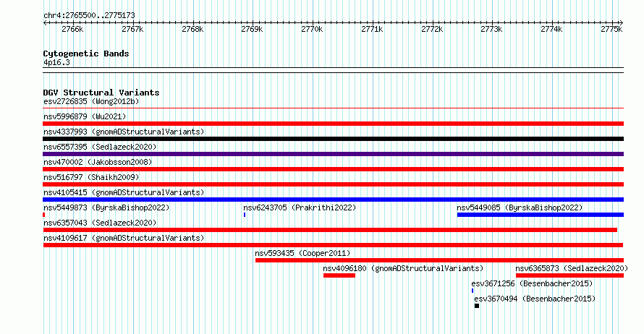The height and width of the screenshot is (334, 644).
Task: Click the nsv5449873 (ByrskaBishop2022) label
Action: (x=106, y=207)
